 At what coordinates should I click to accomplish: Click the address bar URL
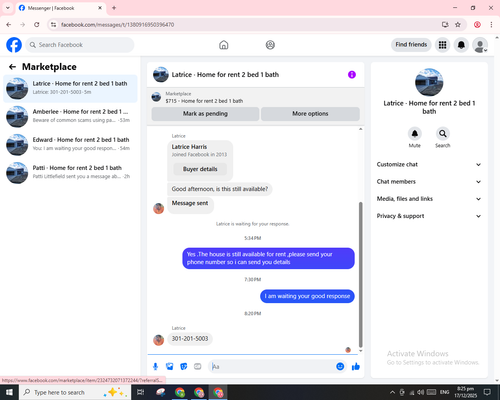117,25
